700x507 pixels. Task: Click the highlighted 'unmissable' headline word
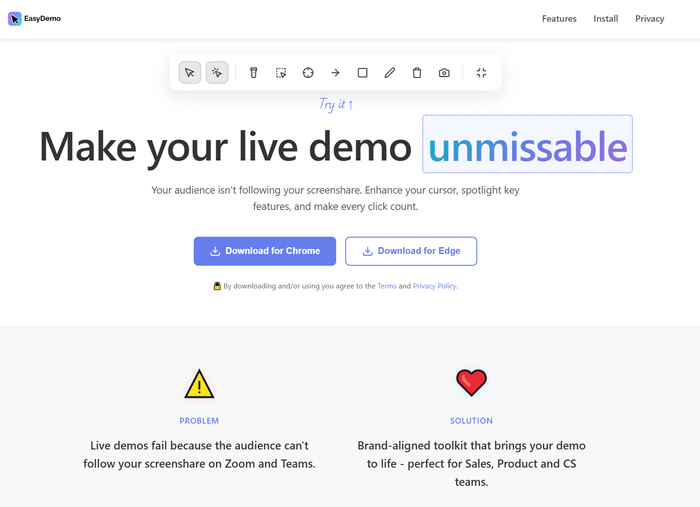[x=527, y=146]
